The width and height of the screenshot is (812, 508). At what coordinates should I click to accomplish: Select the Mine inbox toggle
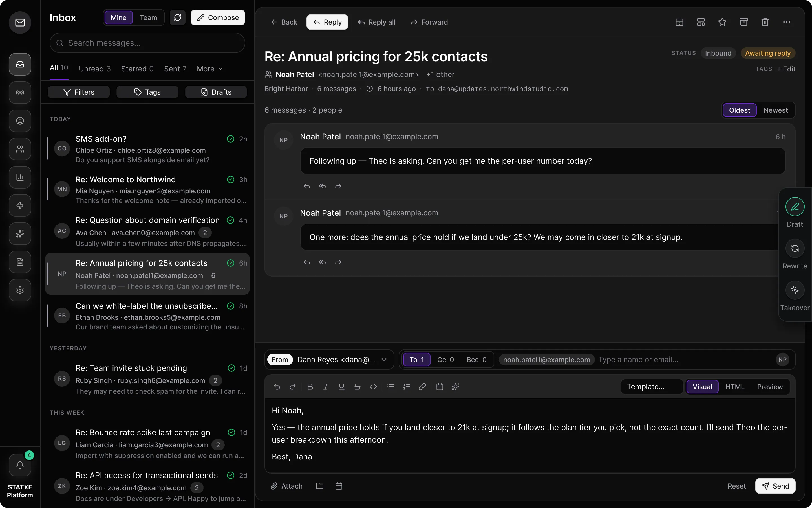(x=118, y=17)
